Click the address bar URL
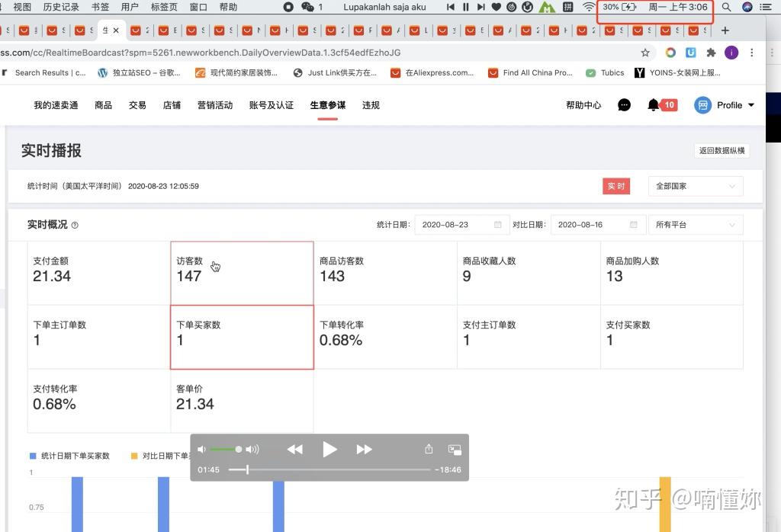Screen dimensions: 781x532 [201, 53]
